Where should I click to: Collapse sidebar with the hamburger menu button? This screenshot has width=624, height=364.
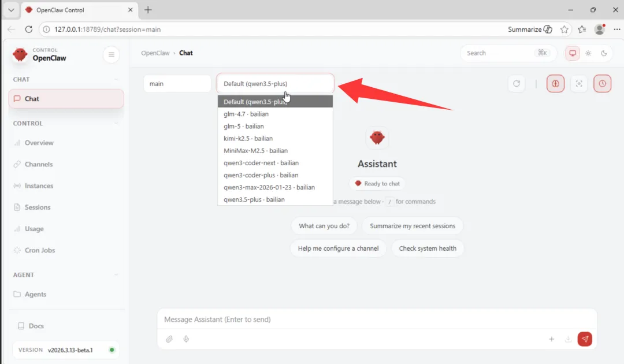(112, 55)
